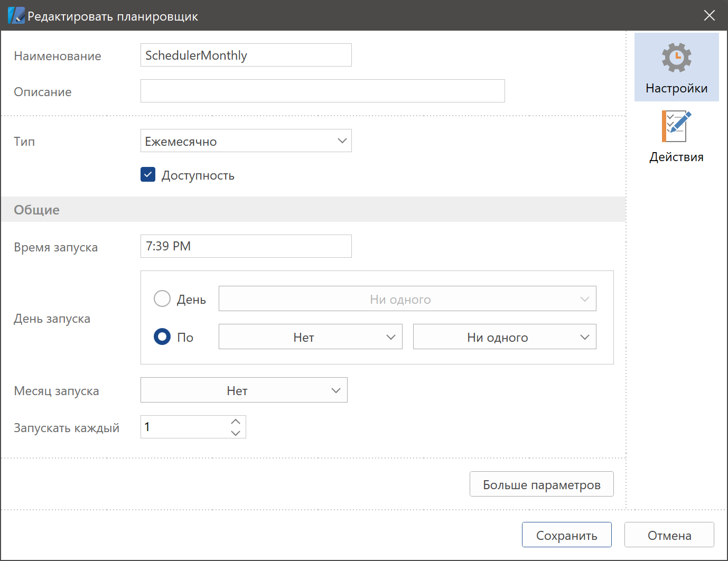This screenshot has width=728, height=561.
Task: Click the Больше параметров button
Action: (541, 484)
